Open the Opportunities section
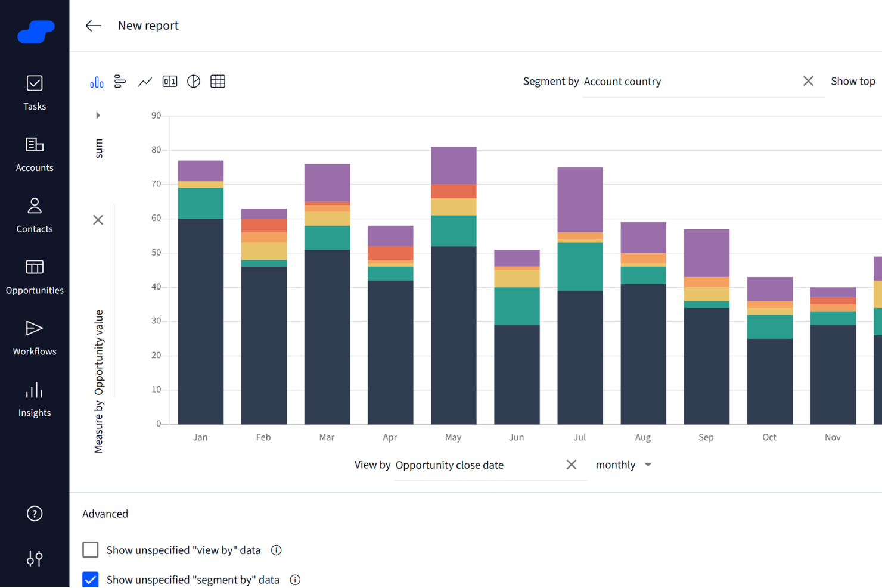 35,276
